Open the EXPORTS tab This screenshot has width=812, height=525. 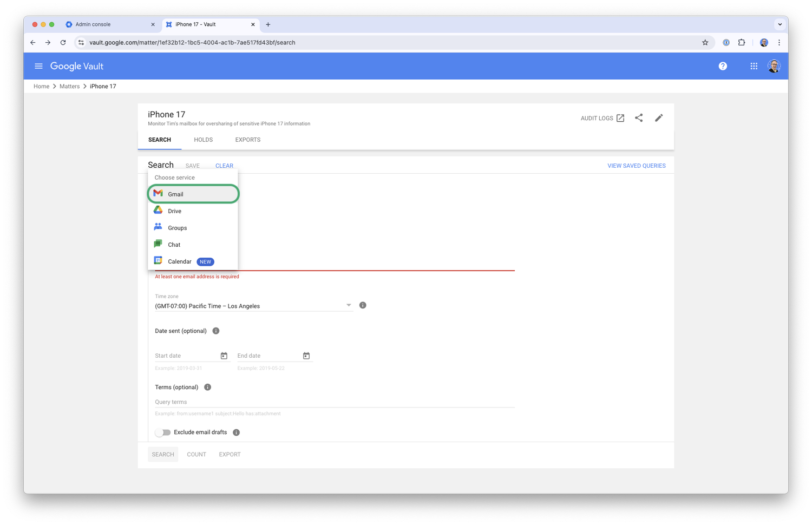247,140
